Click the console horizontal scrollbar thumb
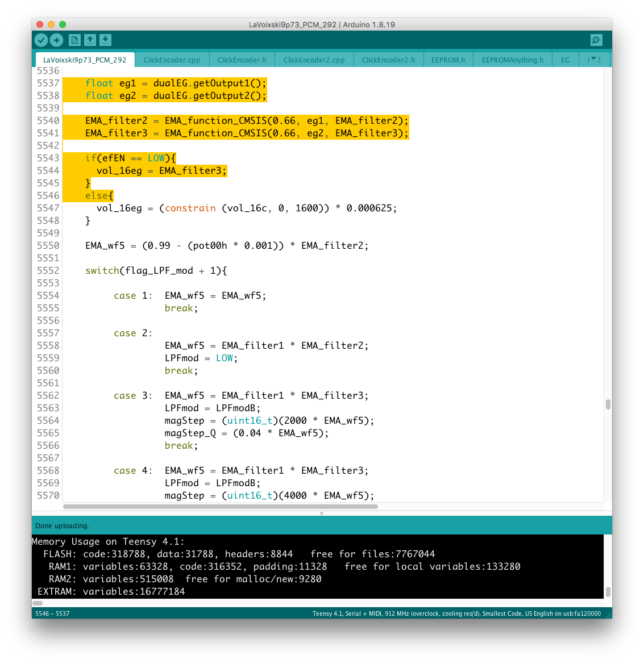The width and height of the screenshot is (644, 664). [x=38, y=603]
